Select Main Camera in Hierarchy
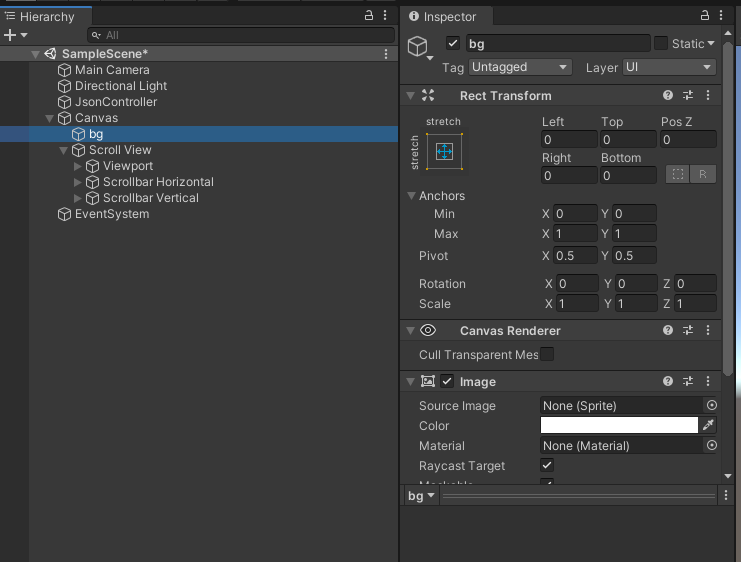Screen dimensions: 741x562 pos(112,70)
